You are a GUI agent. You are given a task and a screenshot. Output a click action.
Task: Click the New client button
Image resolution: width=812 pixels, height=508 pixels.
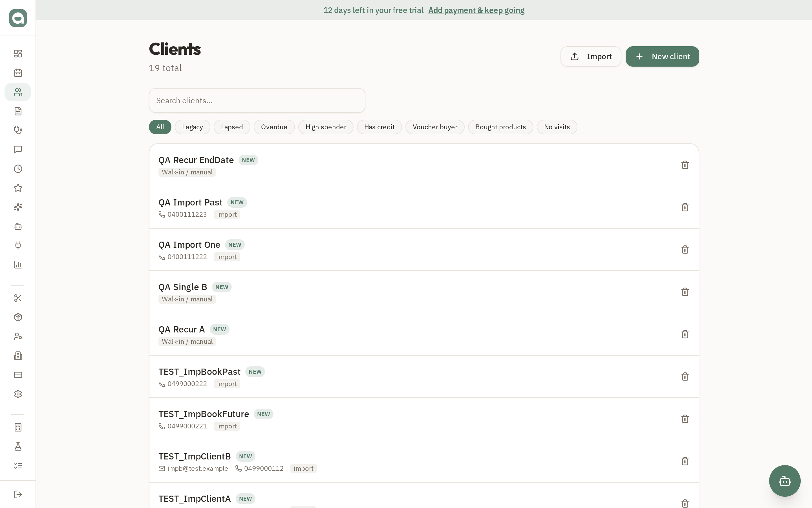[x=662, y=56]
